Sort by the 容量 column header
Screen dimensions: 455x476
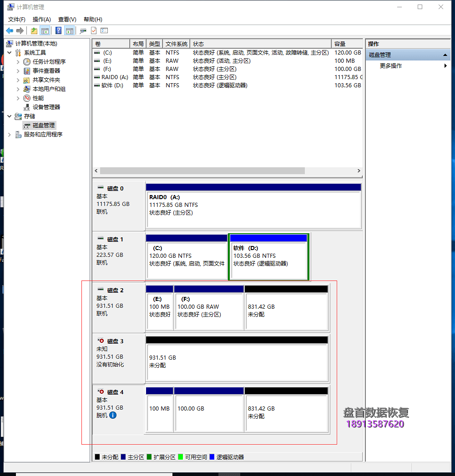point(347,44)
